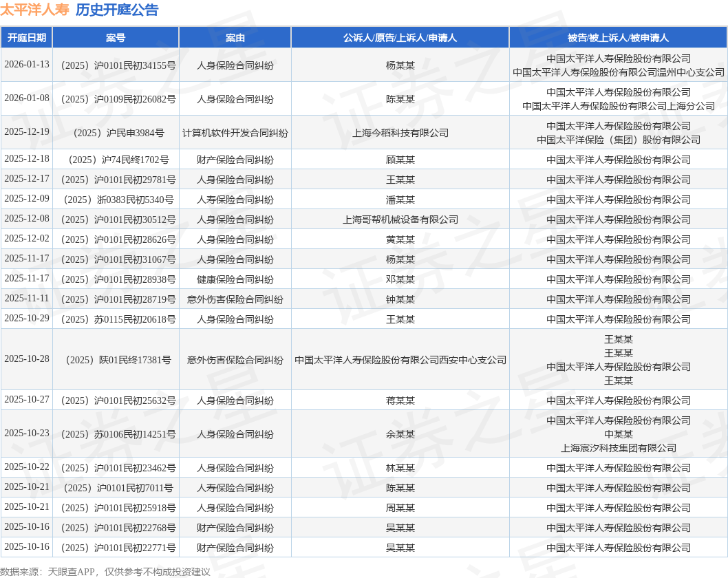Click case number 沪0109民初26082号
The height and width of the screenshot is (578, 728).
pos(135,99)
